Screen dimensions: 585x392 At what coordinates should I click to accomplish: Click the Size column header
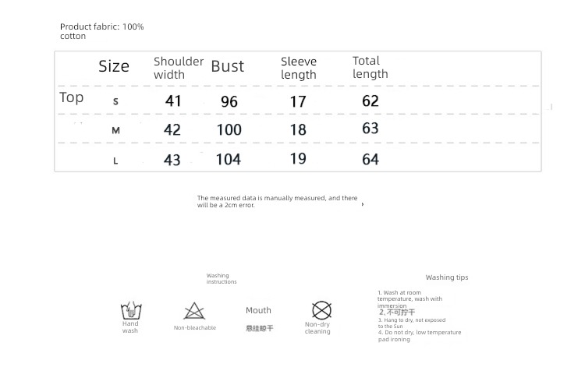click(x=114, y=66)
